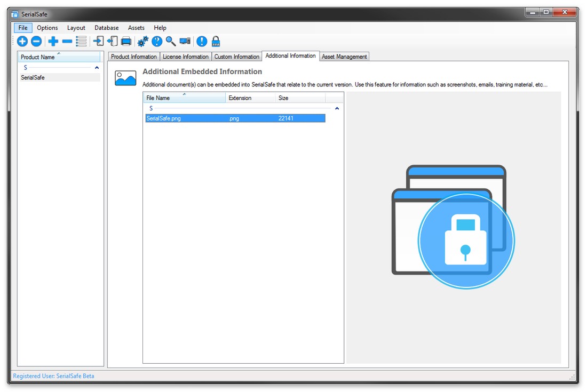The height and width of the screenshot is (392, 587).
Task: Sort by Product Name column header
Action: coord(59,57)
